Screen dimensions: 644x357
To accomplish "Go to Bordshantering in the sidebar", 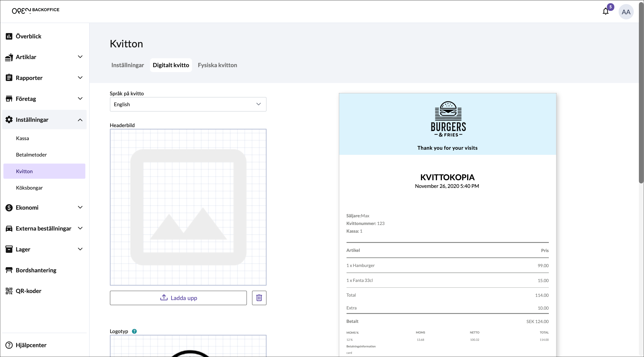I will coord(36,270).
